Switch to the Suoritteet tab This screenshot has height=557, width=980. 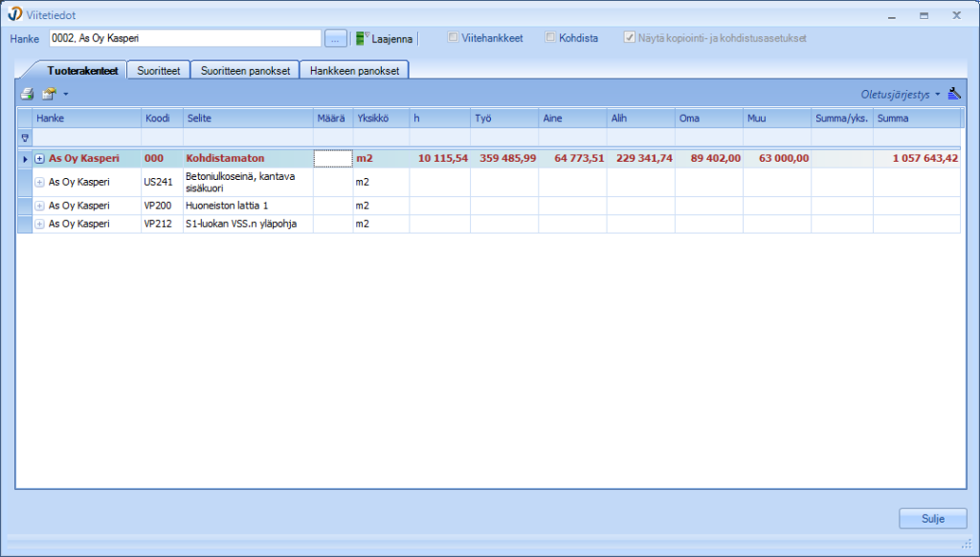click(158, 70)
